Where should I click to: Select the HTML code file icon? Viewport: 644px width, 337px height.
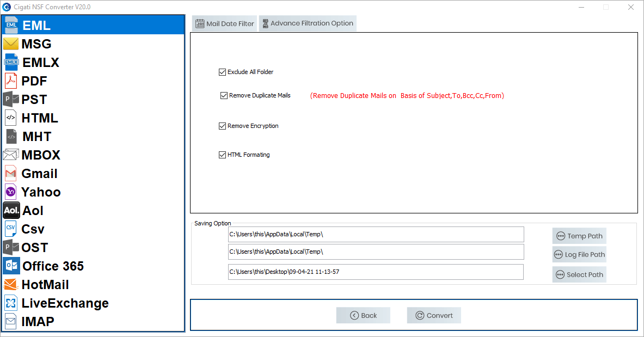point(11,118)
